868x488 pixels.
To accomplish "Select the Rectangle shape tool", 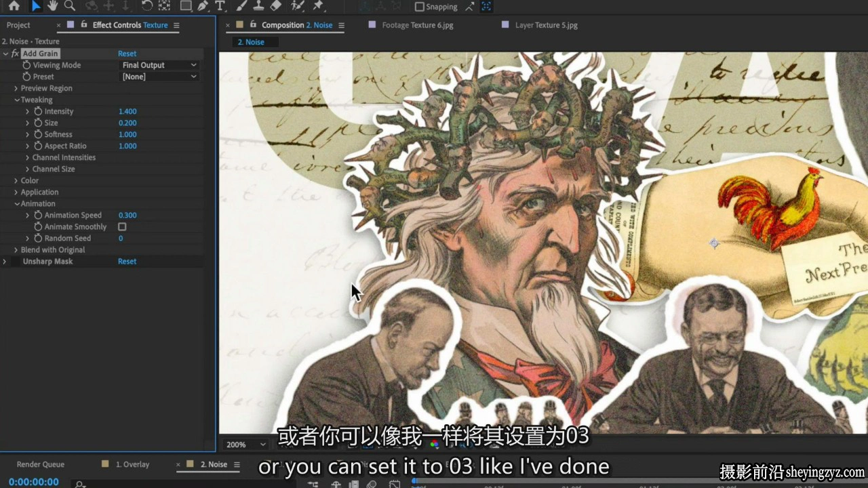I will coord(186,6).
